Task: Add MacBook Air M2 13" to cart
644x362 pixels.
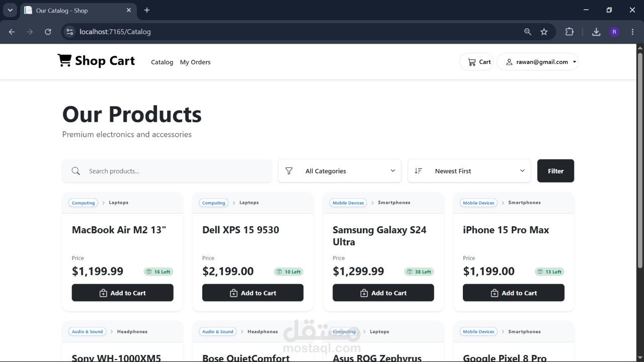Action: [x=123, y=293]
